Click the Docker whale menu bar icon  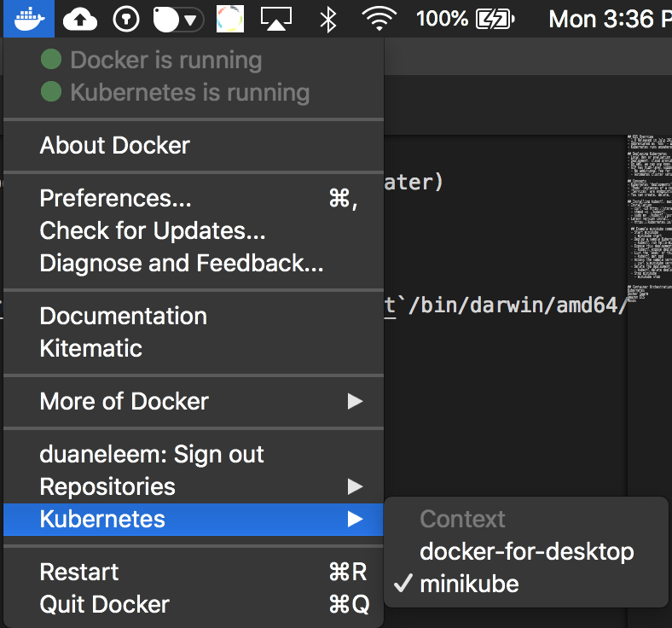[28, 18]
